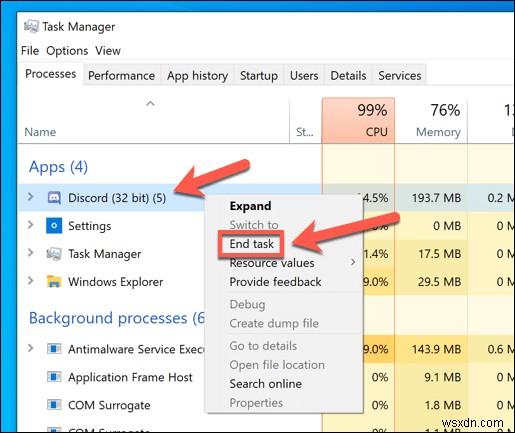
Task: Click the 17.5 MB memory value
Action: click(440, 254)
